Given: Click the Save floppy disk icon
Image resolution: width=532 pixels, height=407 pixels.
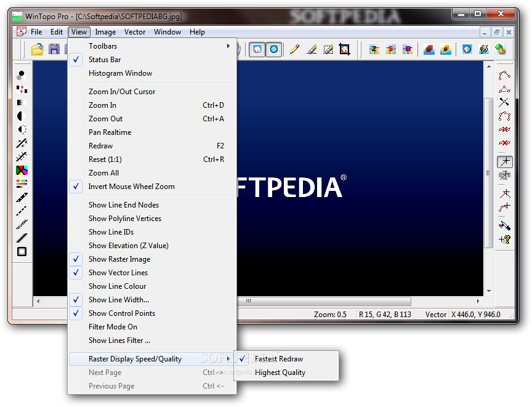Looking at the screenshot, I should tap(54, 49).
